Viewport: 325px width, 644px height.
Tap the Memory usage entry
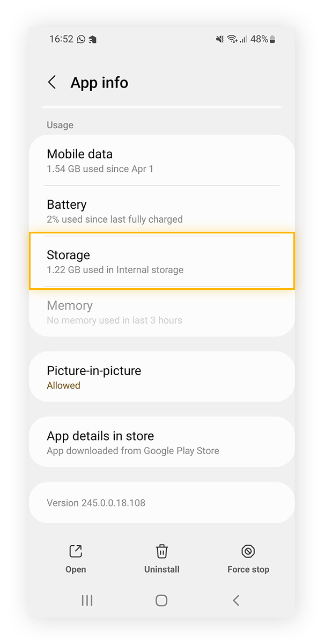(161, 312)
